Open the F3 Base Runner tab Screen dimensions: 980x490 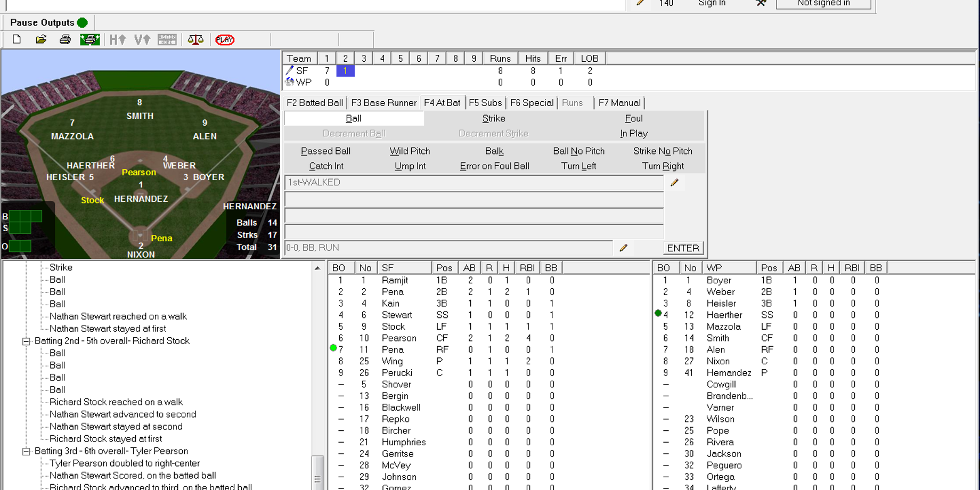pos(383,103)
